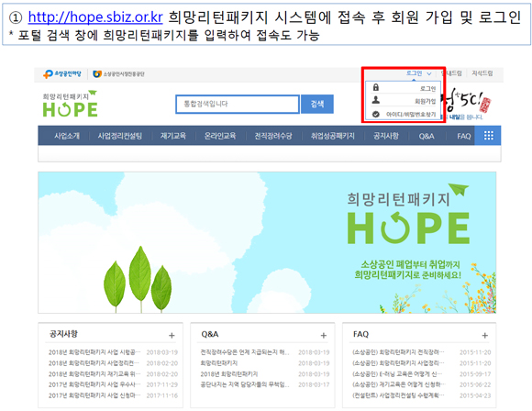
Task: Open the 사업소개 navigation menu
Action: (x=67, y=136)
